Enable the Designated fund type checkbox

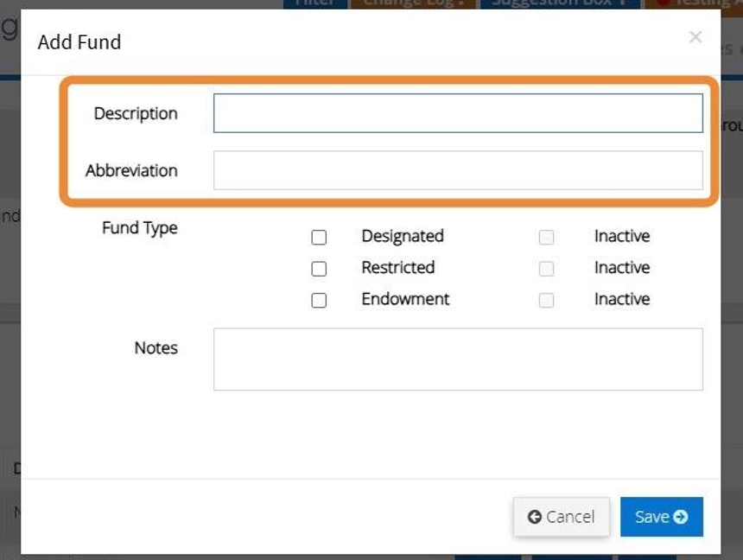pos(319,238)
